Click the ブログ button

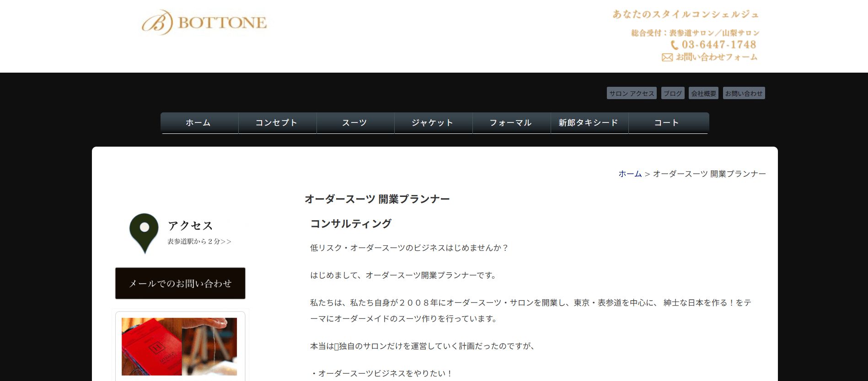[673, 93]
